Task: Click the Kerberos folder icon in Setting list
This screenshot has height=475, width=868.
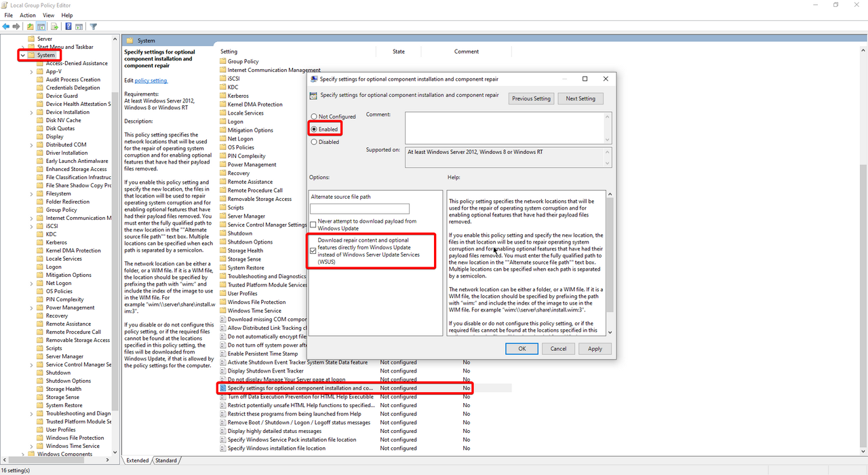Action: pyautogui.click(x=222, y=96)
